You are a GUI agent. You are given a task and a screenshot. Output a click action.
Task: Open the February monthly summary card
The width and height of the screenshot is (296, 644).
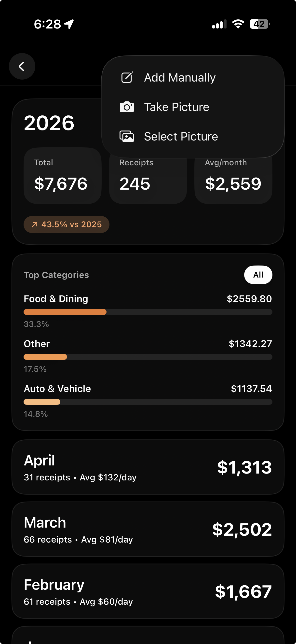[148, 591]
